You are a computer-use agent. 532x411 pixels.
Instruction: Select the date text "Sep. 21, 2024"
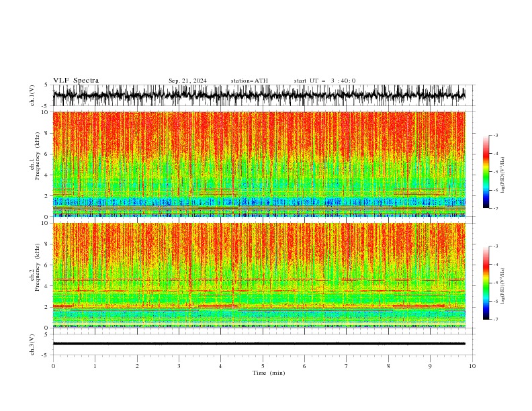(187, 81)
